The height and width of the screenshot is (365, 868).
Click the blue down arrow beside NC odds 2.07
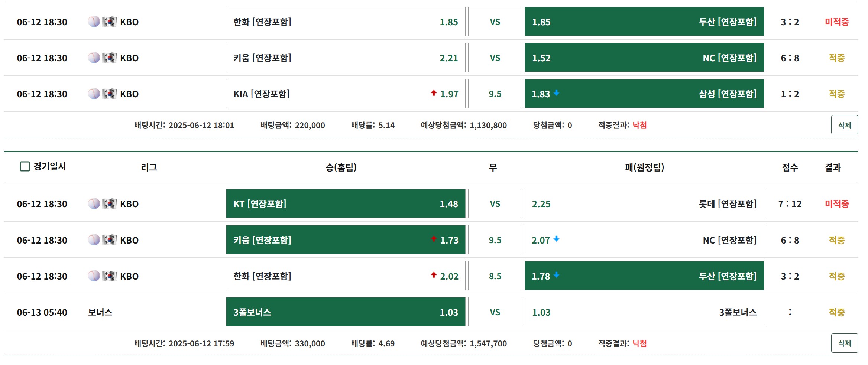(x=556, y=239)
